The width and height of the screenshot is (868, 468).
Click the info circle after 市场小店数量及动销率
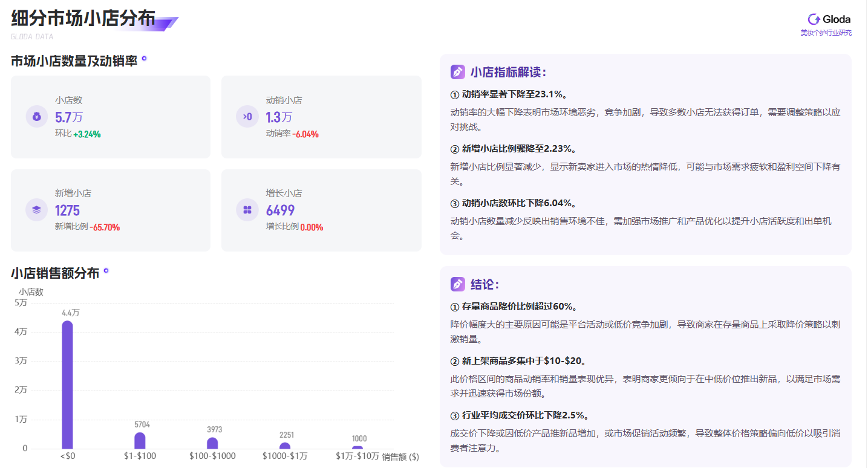click(143, 59)
